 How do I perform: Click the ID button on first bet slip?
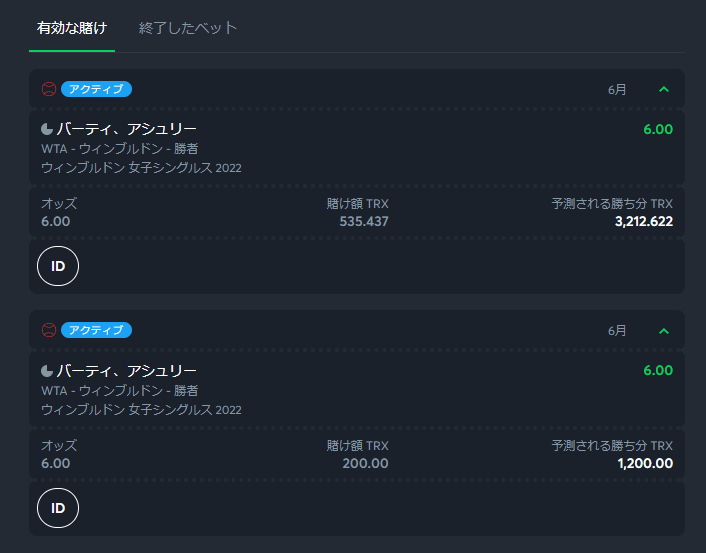click(58, 266)
